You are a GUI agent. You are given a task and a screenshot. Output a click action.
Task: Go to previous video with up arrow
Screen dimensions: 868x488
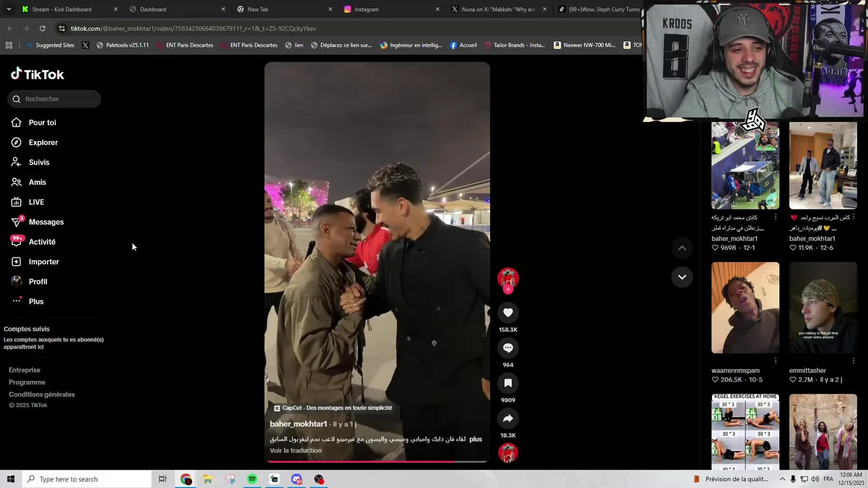coord(682,248)
